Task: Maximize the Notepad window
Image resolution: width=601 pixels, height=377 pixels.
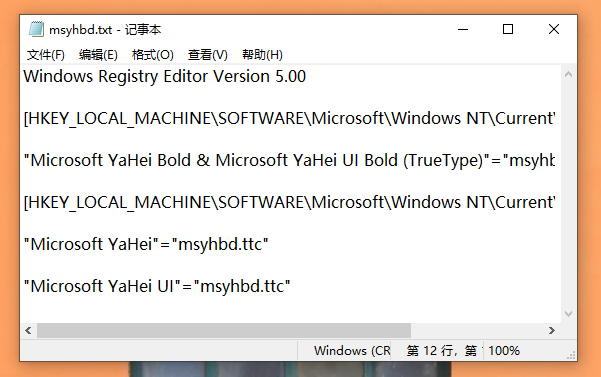Action: tap(508, 29)
